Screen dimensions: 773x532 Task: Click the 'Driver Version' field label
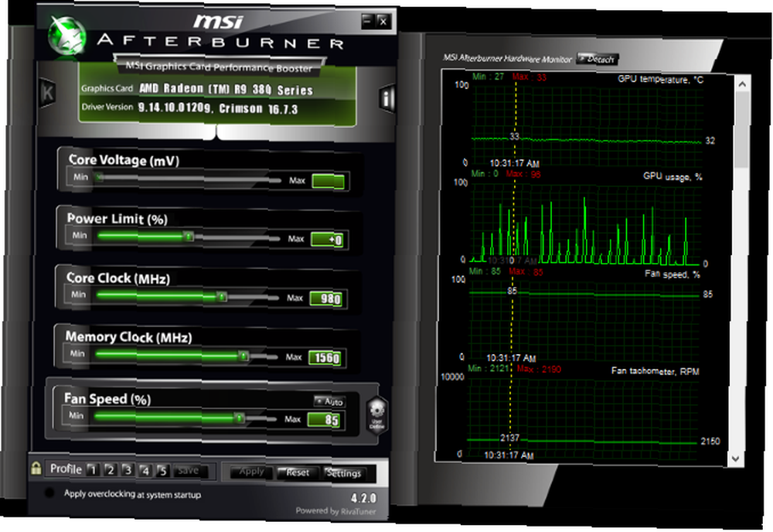pos(107,107)
